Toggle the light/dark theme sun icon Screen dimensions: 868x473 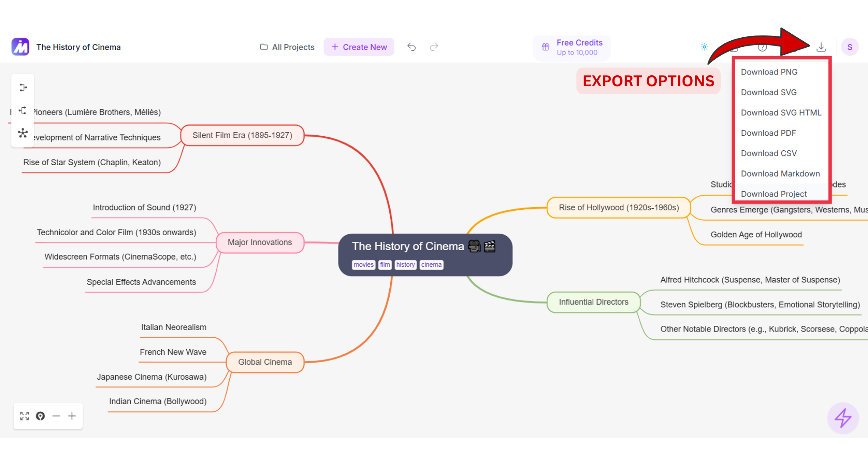click(704, 47)
